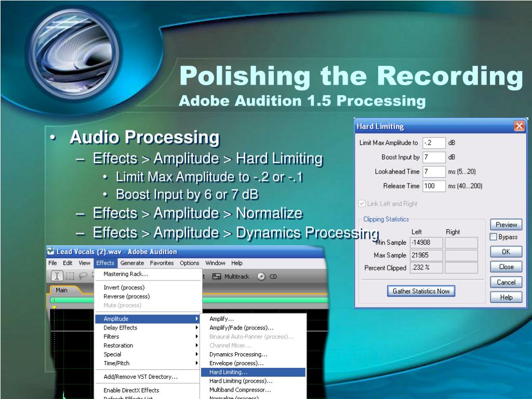Click the Limit Max Amplitude field

(434, 143)
